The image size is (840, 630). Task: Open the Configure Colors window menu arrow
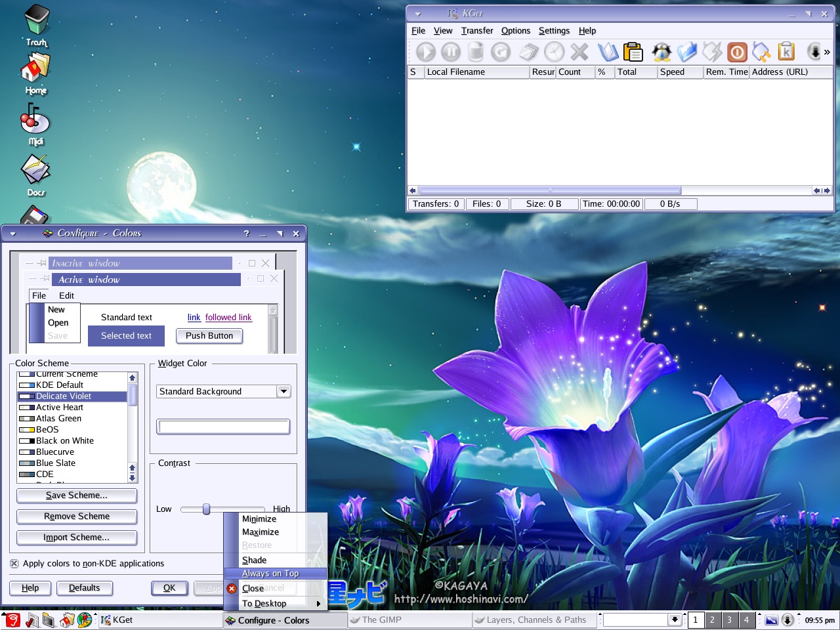click(x=12, y=234)
